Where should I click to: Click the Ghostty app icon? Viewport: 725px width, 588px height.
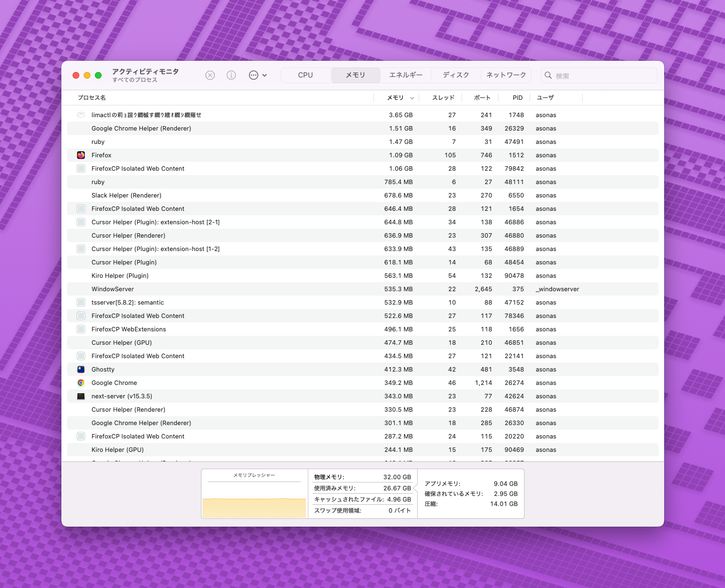tap(81, 369)
